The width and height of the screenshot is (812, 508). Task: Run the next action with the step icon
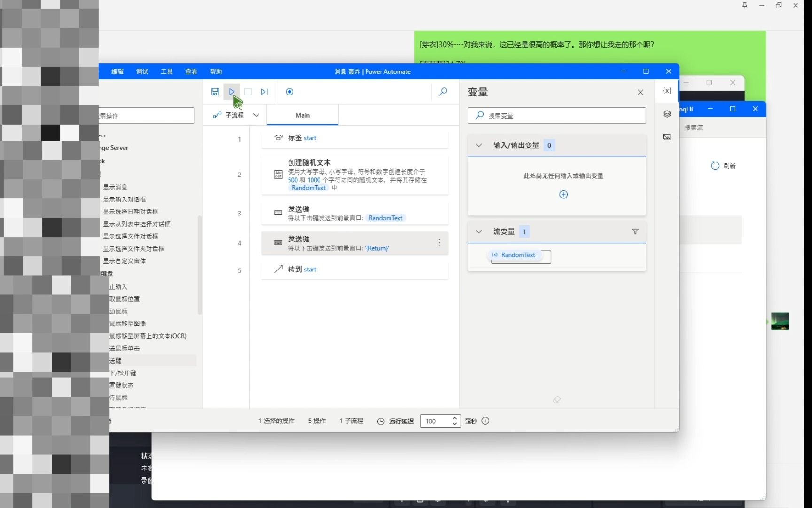point(265,92)
